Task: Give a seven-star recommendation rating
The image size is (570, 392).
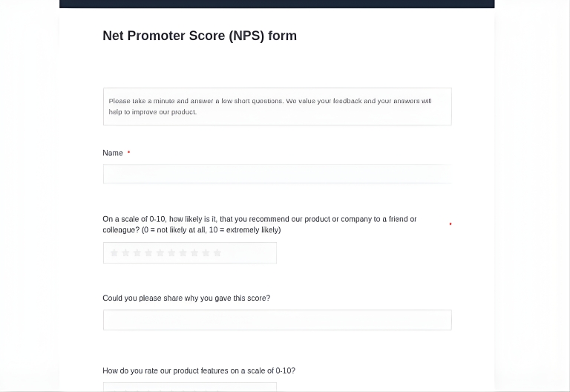Action: click(183, 253)
